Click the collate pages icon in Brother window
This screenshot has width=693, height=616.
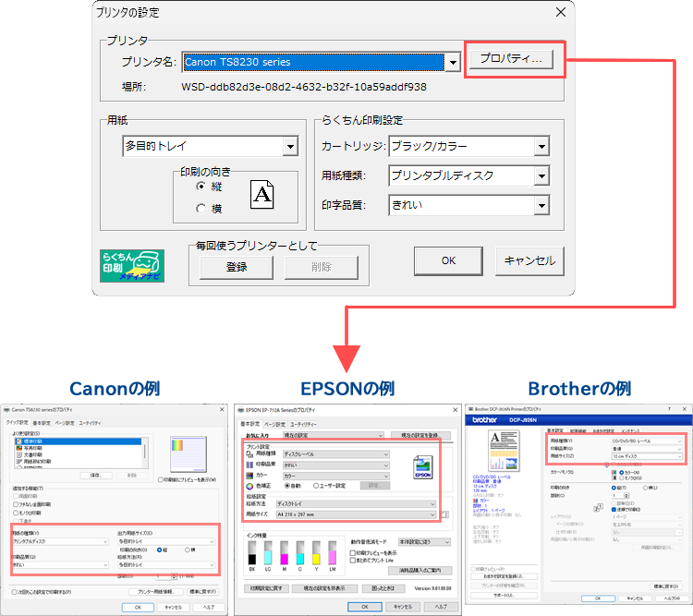tap(598, 508)
